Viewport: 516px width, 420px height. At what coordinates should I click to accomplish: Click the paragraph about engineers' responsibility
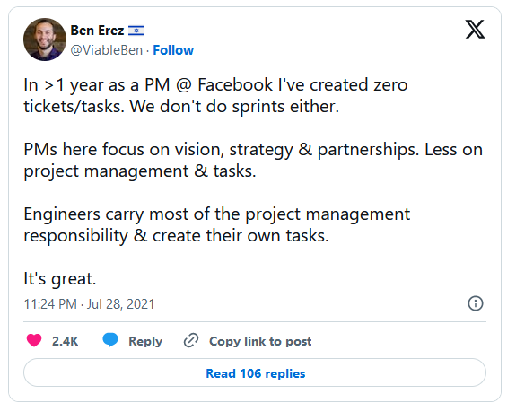click(x=217, y=225)
